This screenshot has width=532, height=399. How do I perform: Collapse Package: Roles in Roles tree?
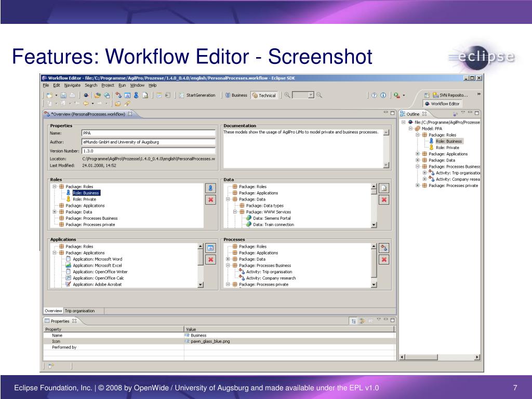click(54, 187)
